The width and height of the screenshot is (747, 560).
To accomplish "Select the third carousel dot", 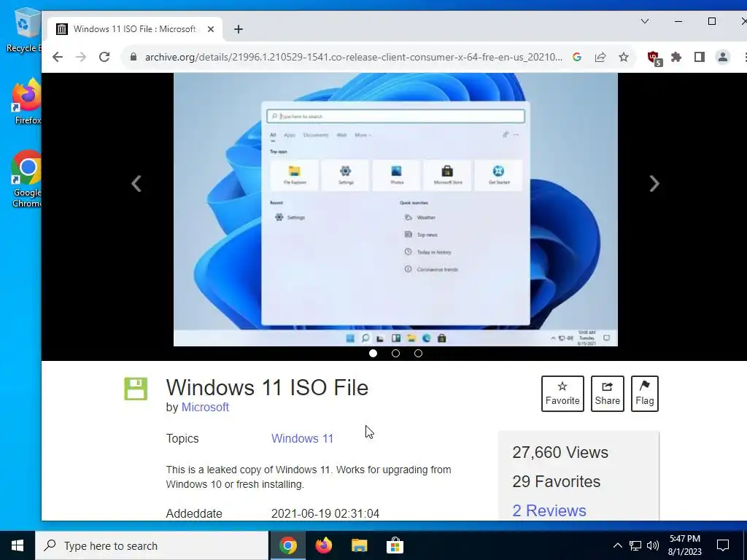I will click(418, 353).
